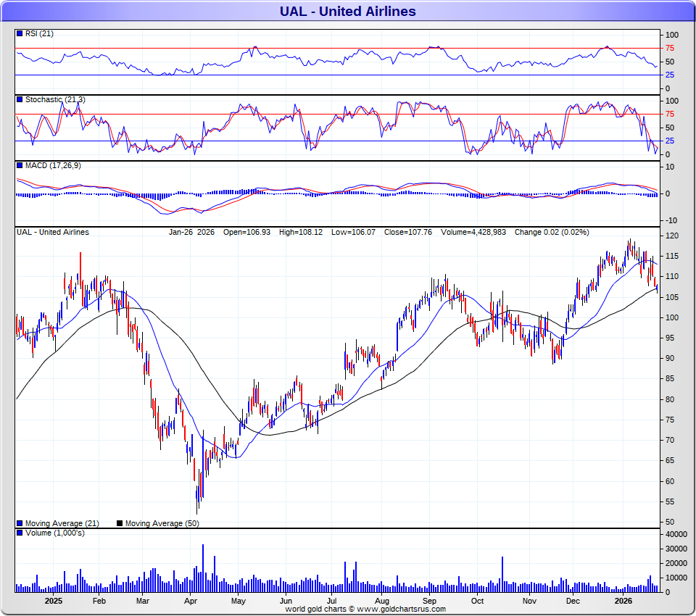
Task: Click the 120 price axis label
Action: 672,236
